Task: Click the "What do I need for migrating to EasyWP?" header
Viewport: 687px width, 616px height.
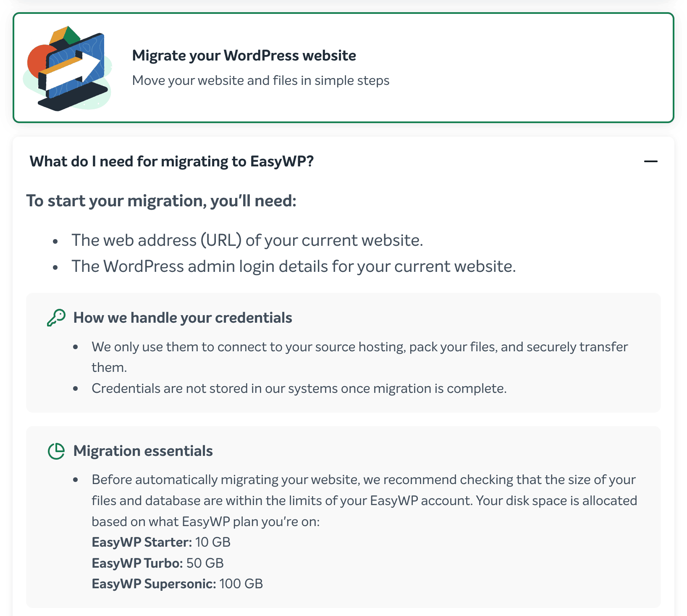Action: 172,161
